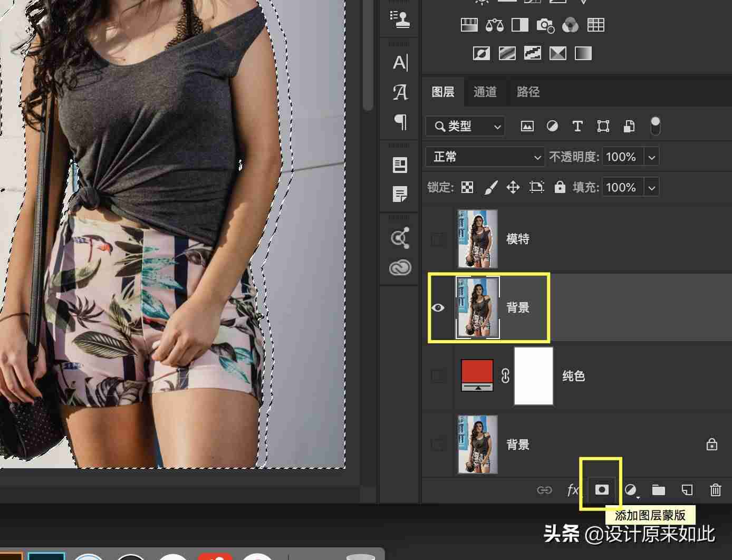
Task: Add a Selective Color adjustment
Action: 557,53
